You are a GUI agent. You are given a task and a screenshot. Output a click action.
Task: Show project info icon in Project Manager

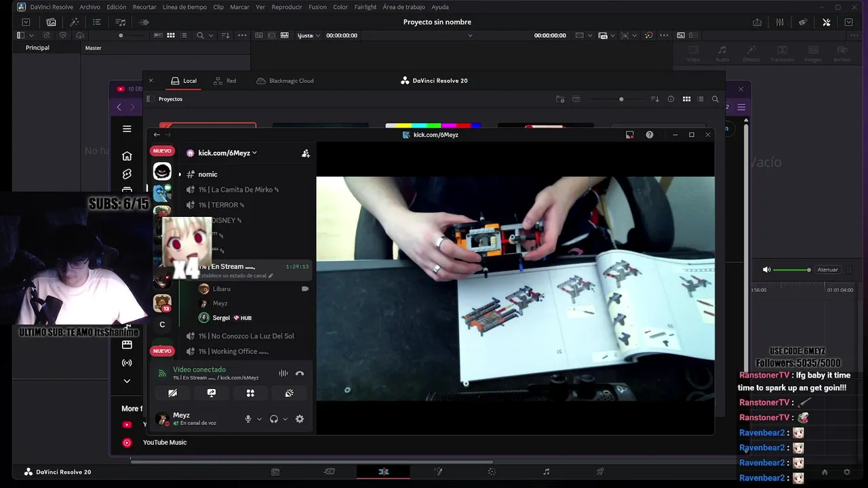pyautogui.click(x=671, y=99)
